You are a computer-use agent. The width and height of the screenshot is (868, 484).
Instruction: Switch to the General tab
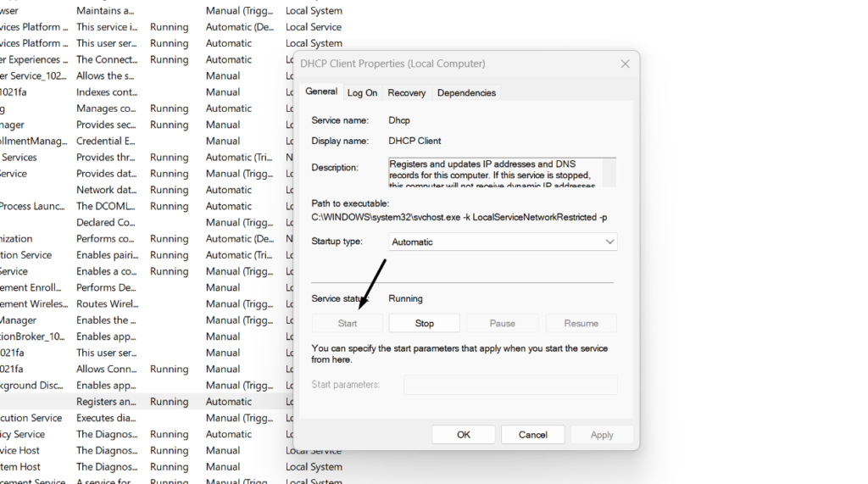(x=321, y=92)
